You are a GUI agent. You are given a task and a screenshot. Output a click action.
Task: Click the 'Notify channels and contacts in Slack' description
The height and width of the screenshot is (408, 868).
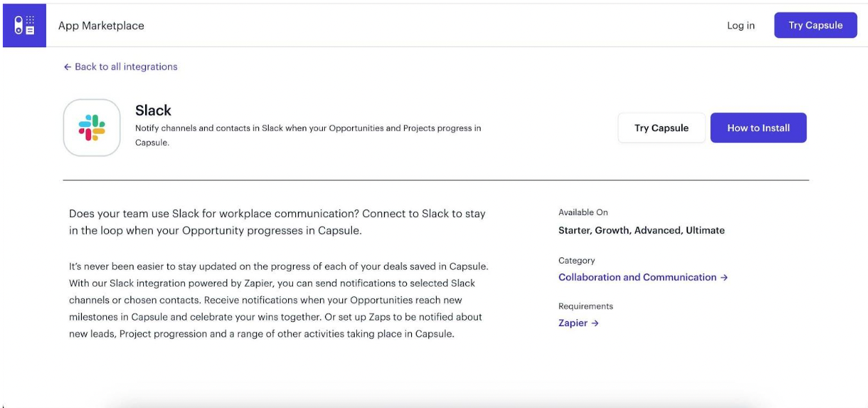(308, 135)
